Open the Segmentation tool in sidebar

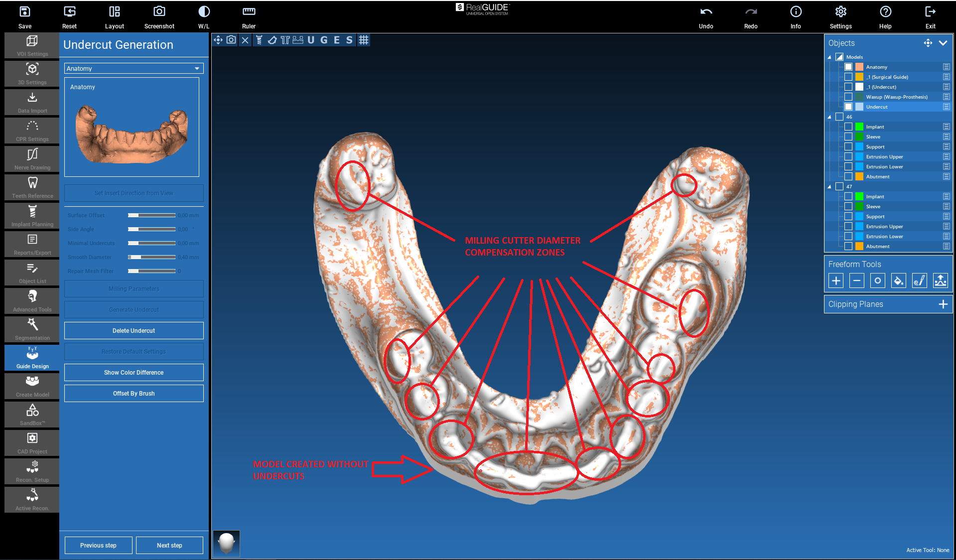[x=32, y=329]
